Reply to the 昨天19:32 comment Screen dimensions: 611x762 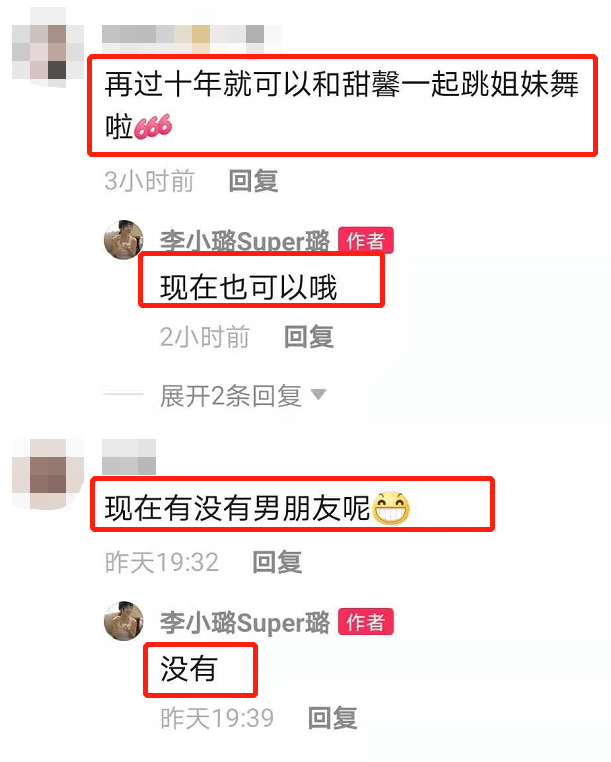(x=278, y=562)
